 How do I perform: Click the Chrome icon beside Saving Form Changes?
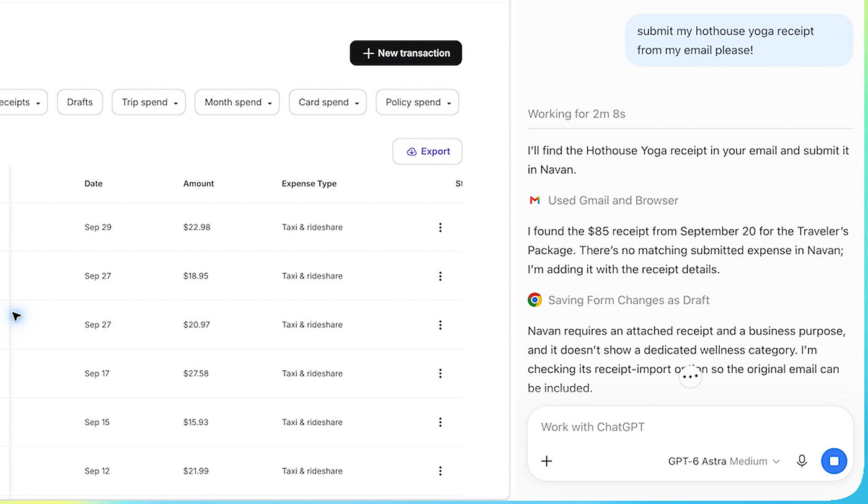(534, 300)
